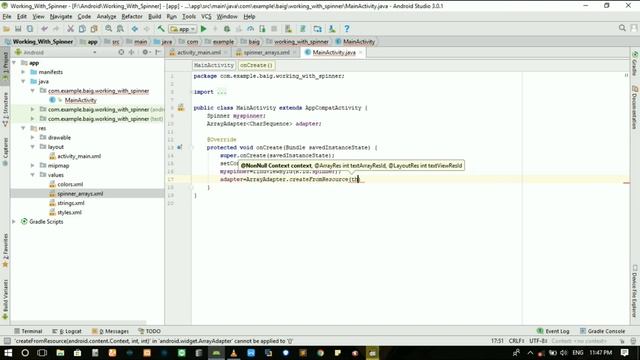Open the Windows Start menu
Viewport: 640px width, 360px height.
pyautogui.click(x=8, y=353)
